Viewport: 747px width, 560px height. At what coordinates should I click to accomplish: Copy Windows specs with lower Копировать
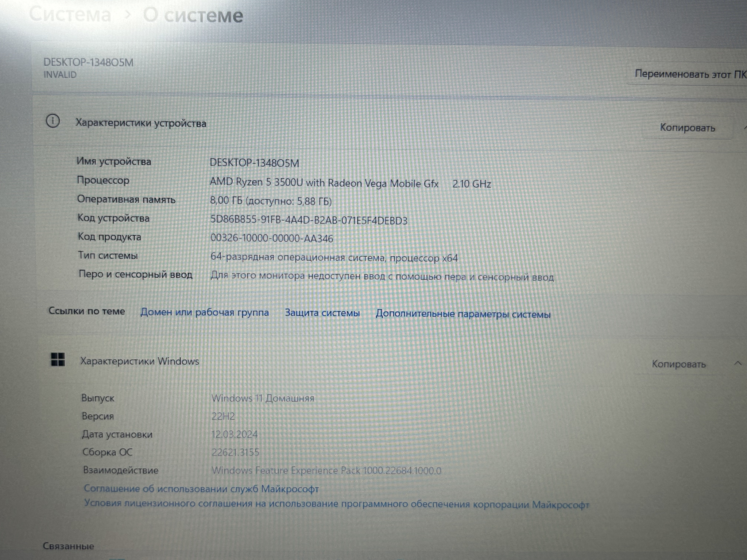[678, 364]
